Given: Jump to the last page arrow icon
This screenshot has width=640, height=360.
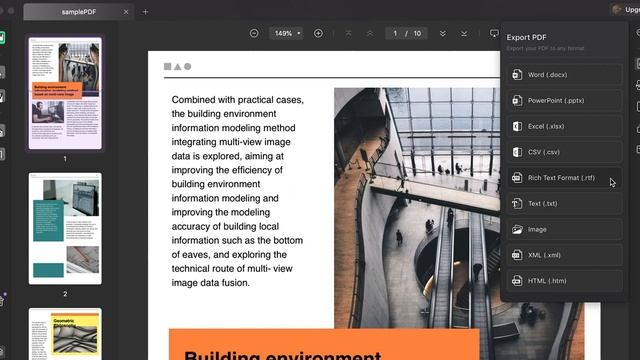Looking at the screenshot, I should point(464,33).
